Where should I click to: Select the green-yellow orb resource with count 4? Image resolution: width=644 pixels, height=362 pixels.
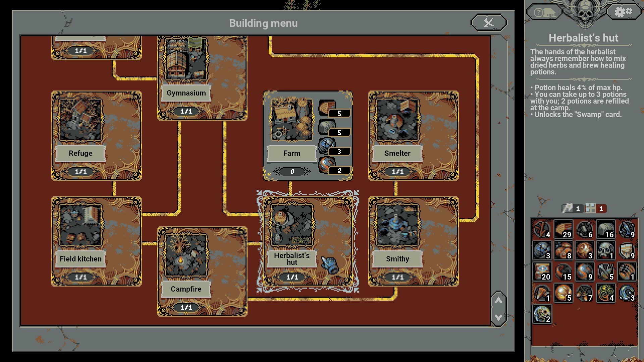tap(606, 293)
